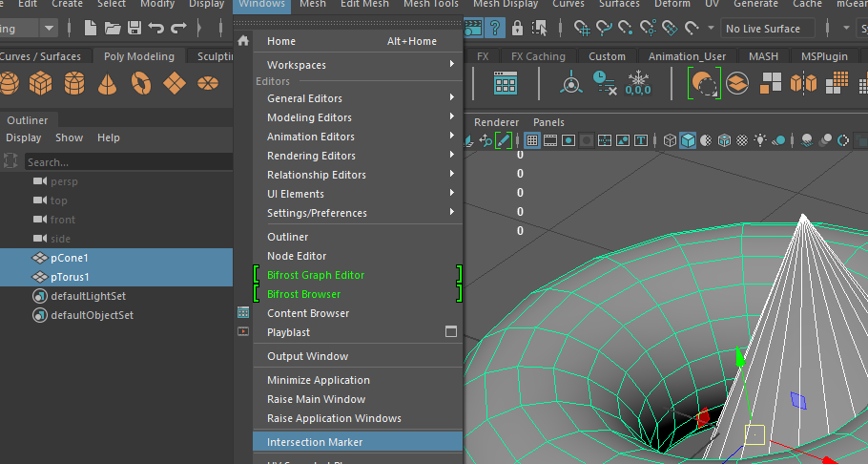The width and height of the screenshot is (868, 464).
Task: Click the stacked layers shelf icon
Action: (x=737, y=84)
